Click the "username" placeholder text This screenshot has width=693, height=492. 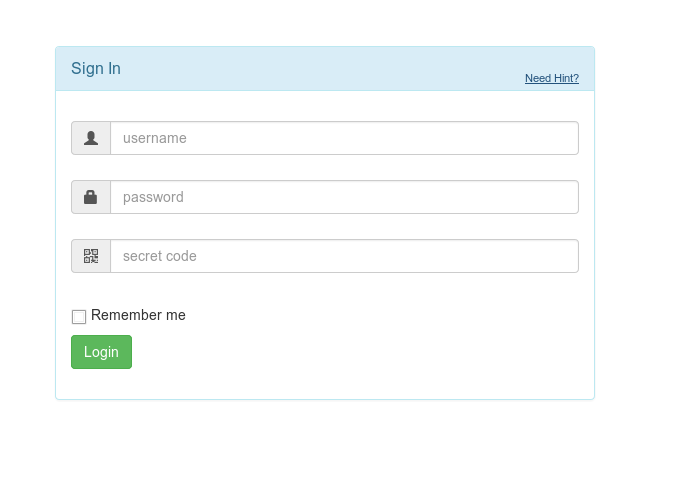pos(155,138)
